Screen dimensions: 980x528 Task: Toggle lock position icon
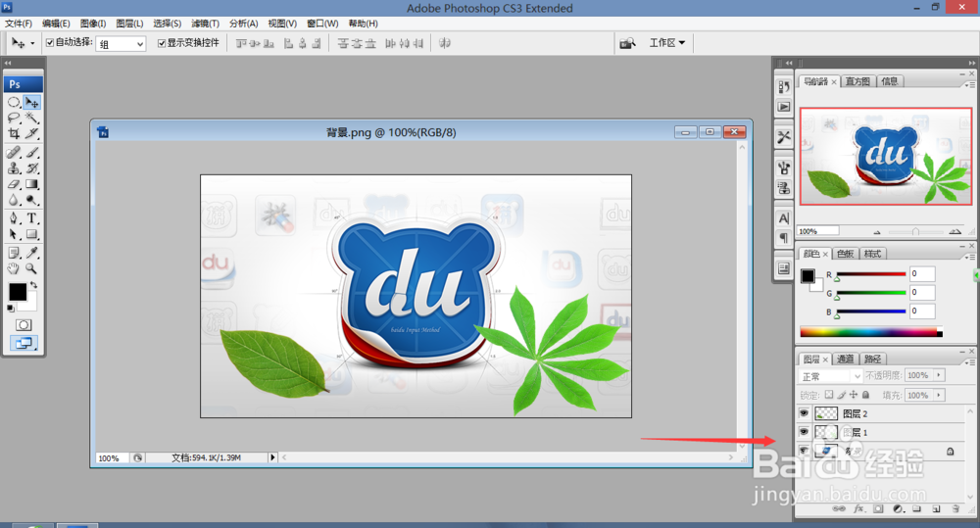(x=854, y=395)
